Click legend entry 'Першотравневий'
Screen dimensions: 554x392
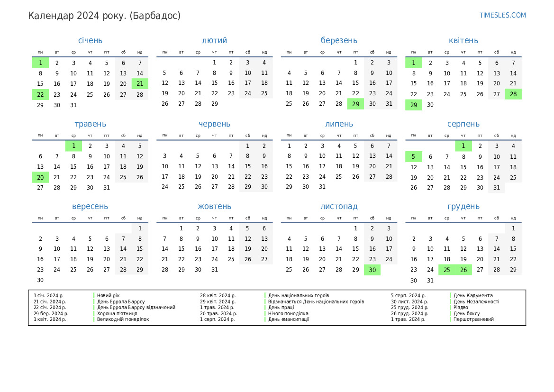(x=473, y=319)
